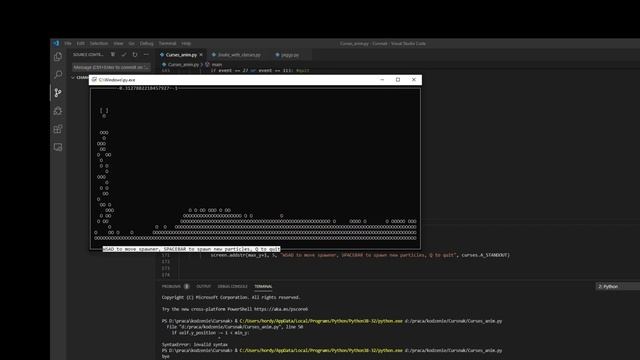Click the list icon left of the commit checkmark
The height and width of the screenshot is (360, 640).
113,54
